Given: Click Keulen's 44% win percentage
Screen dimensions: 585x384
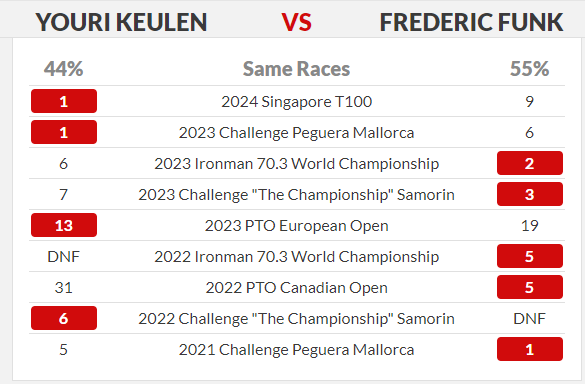Looking at the screenshot, I should (63, 69).
